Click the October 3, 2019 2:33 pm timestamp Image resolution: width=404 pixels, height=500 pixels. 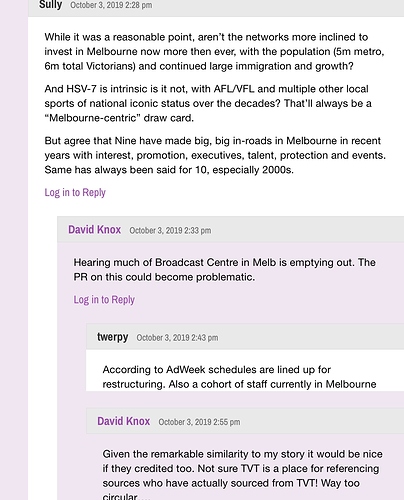pos(170,230)
